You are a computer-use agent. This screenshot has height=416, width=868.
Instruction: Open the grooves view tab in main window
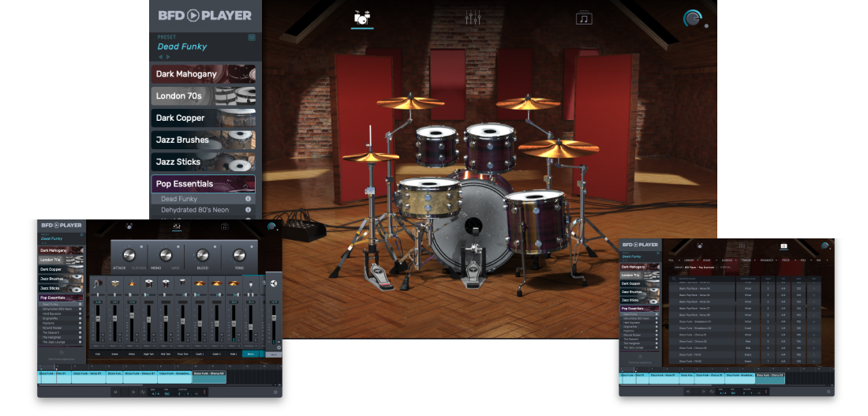click(584, 17)
